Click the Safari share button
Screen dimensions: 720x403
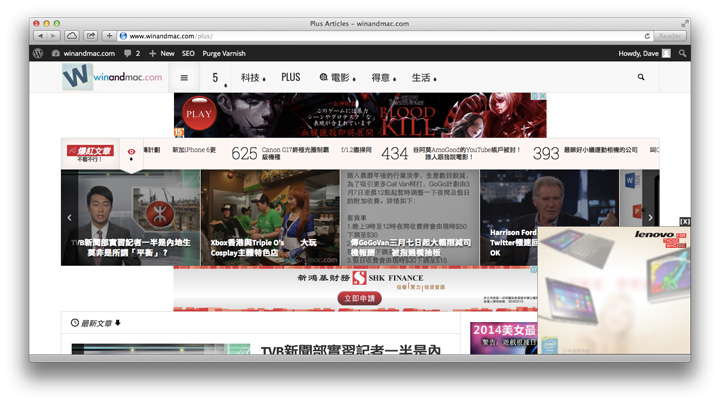(x=91, y=35)
